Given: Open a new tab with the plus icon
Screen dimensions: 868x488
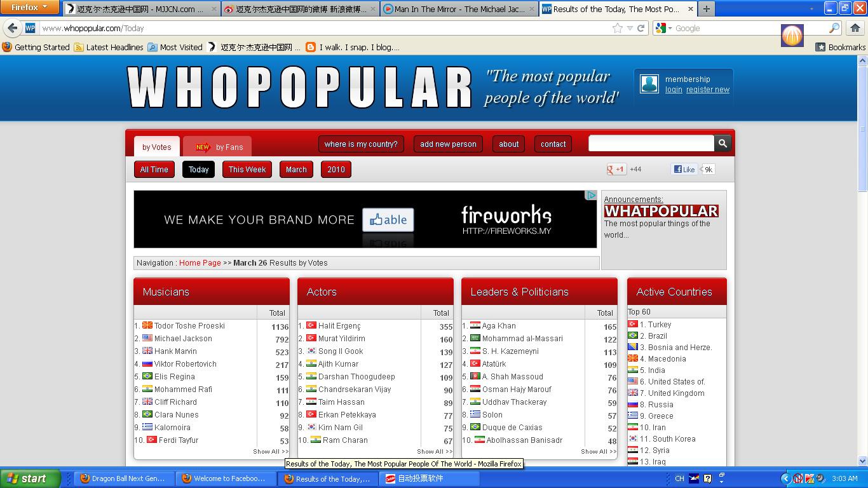Looking at the screenshot, I should coord(706,9).
